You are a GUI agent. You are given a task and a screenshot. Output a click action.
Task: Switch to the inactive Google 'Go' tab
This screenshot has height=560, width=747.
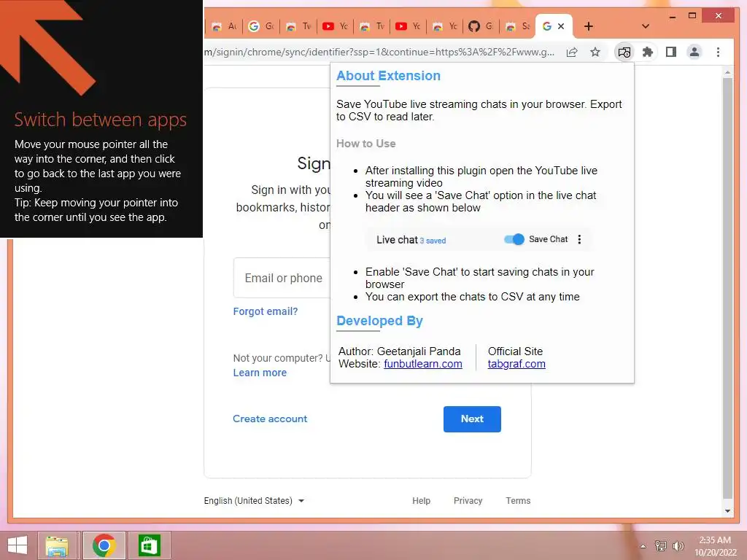click(x=261, y=26)
